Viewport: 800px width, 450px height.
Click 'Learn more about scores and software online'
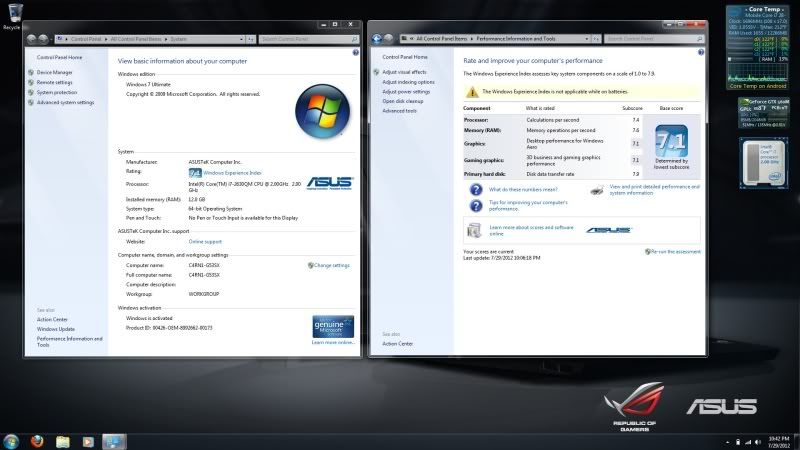point(531,231)
